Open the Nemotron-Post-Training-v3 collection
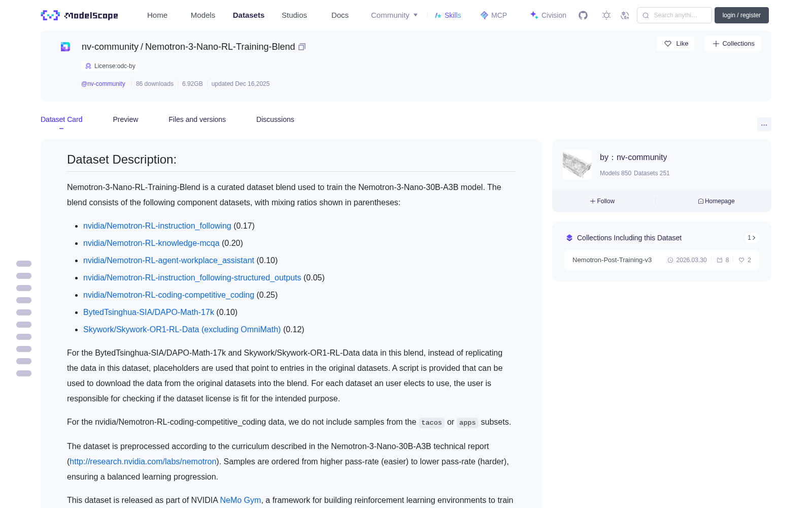The image size is (812, 508). pyautogui.click(x=662, y=260)
